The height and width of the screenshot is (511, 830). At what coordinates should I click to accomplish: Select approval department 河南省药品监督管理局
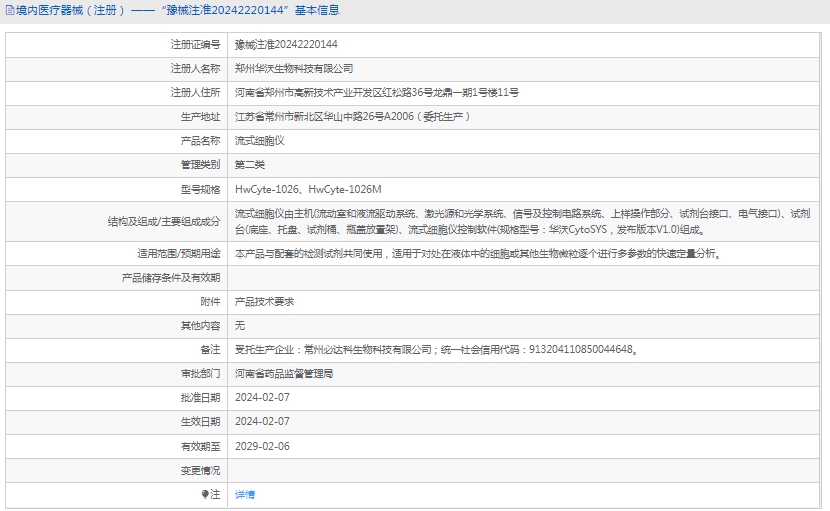[284, 374]
